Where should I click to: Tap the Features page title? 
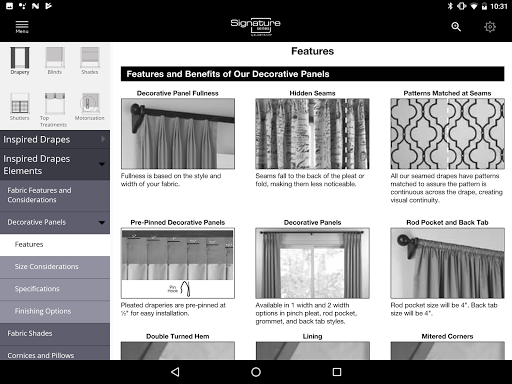(x=312, y=51)
